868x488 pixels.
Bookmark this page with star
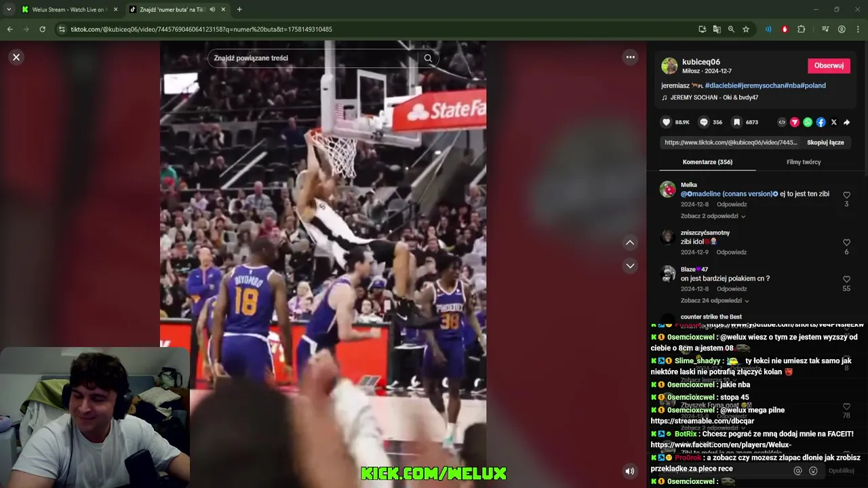point(746,29)
